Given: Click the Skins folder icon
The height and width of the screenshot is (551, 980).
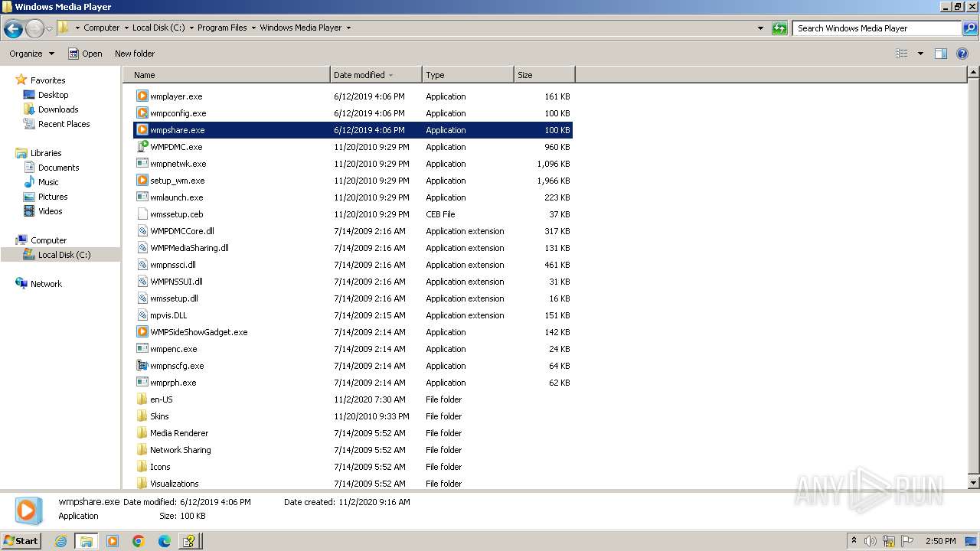Looking at the screenshot, I should tap(142, 416).
